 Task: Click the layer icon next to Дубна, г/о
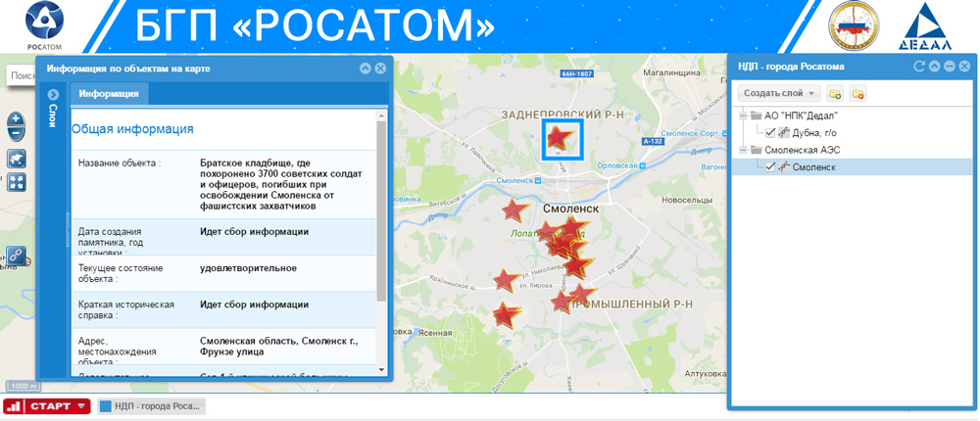point(784,132)
